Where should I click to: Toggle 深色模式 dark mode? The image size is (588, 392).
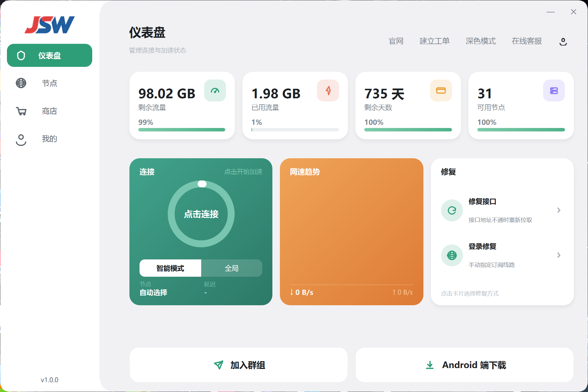(480, 41)
